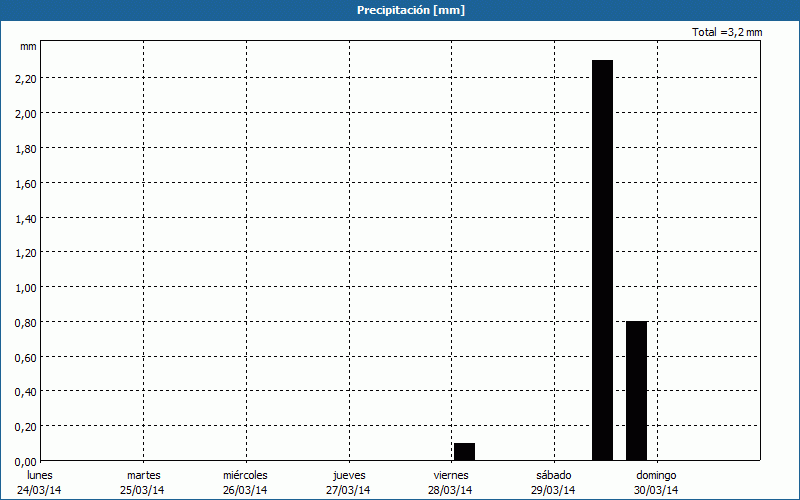Viewport: 800px width, 500px height.
Task: Click the domingo 30/03/14 axis label
Action: (x=656, y=482)
